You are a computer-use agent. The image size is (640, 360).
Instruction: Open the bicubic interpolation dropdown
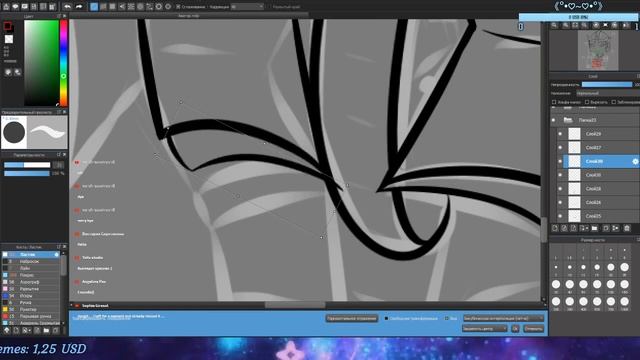(503, 318)
